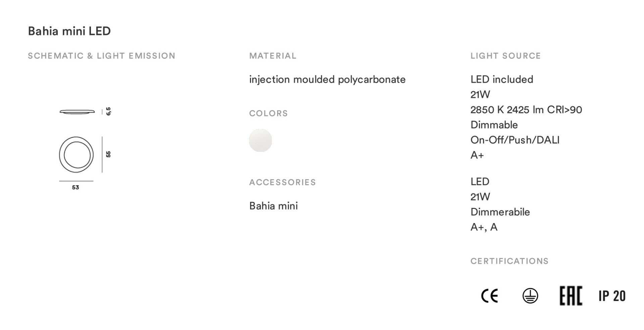
Task: Click the side profile schematic drawing
Action: (x=77, y=111)
